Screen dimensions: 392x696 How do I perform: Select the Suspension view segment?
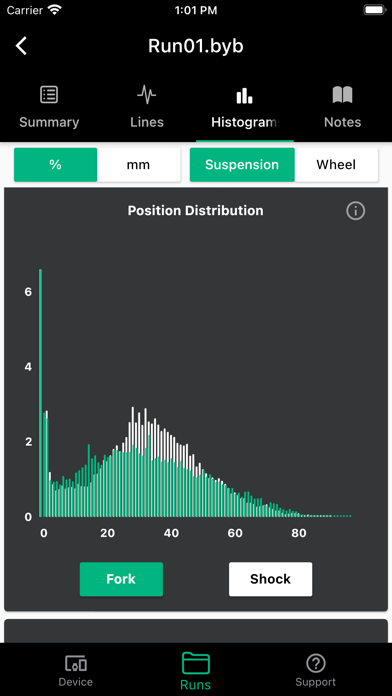point(242,165)
